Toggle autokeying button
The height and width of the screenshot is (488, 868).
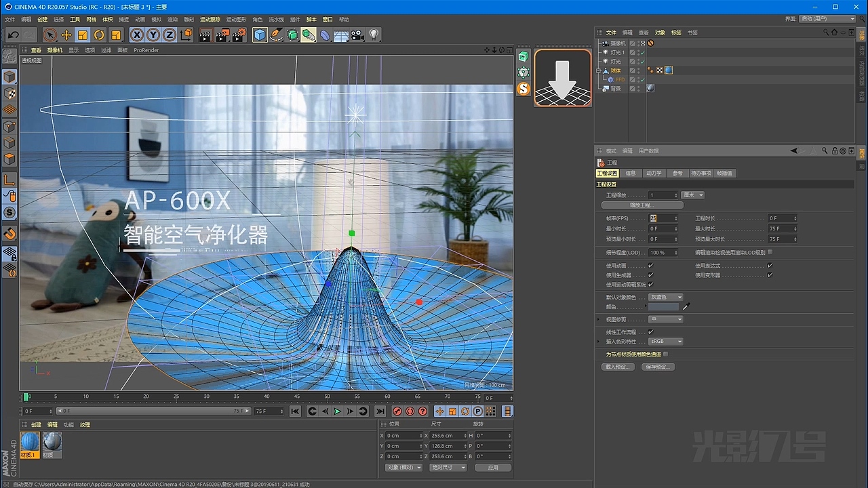[x=410, y=411]
